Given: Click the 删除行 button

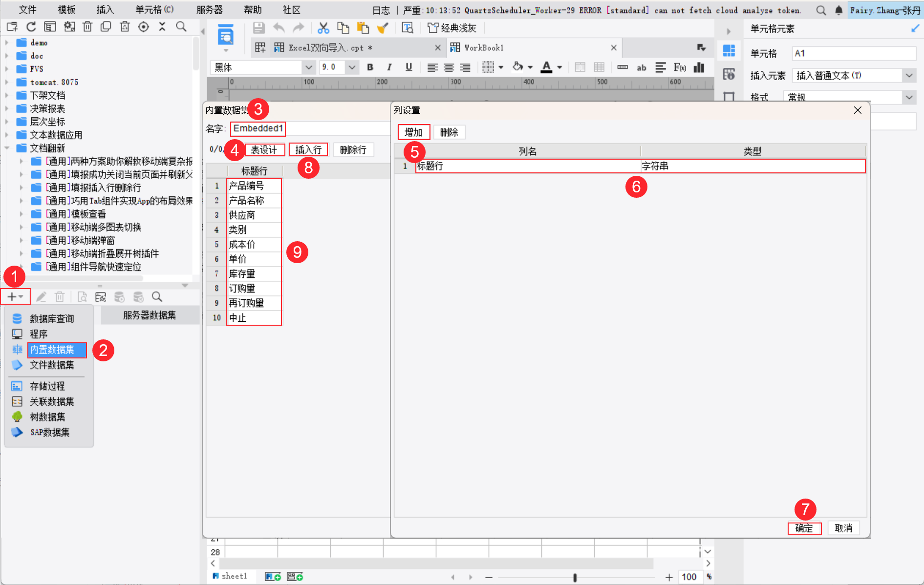Looking at the screenshot, I should [353, 150].
